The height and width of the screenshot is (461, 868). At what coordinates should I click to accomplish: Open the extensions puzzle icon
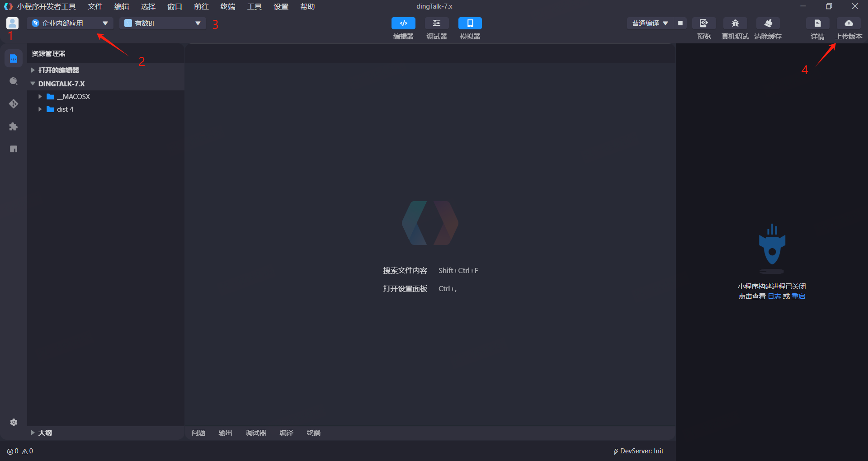(x=14, y=127)
